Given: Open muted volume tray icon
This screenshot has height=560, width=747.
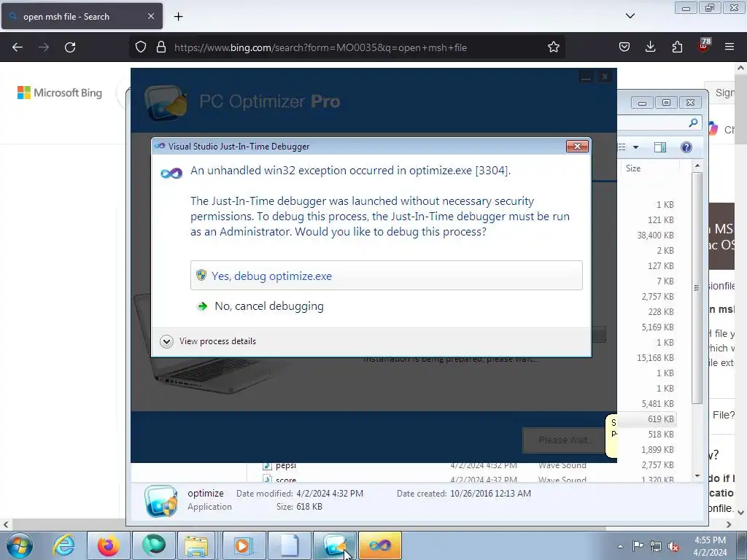Looking at the screenshot, I should [x=673, y=546].
